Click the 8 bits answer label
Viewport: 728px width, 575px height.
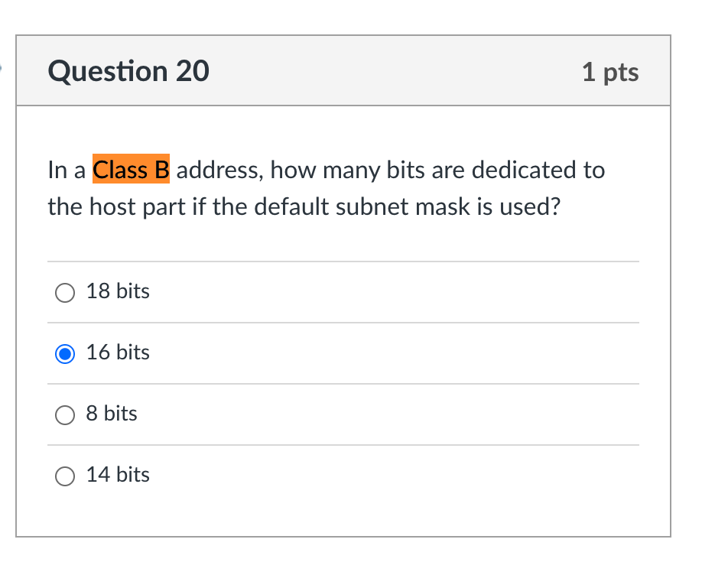pos(111,414)
